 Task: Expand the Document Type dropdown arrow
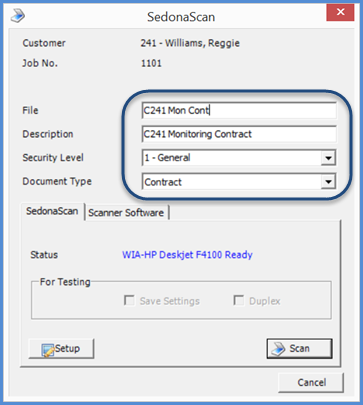pos(328,182)
